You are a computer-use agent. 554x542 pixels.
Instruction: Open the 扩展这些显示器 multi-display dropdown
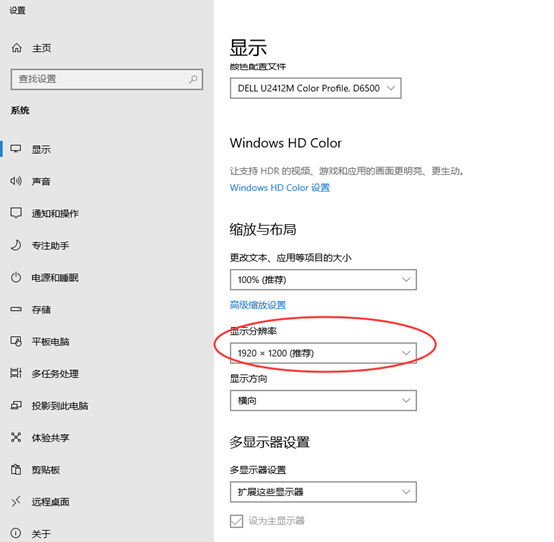point(323,492)
